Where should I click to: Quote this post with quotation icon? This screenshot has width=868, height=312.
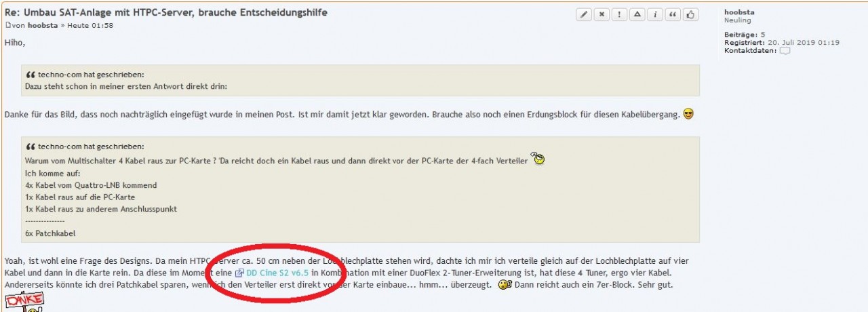673,15
